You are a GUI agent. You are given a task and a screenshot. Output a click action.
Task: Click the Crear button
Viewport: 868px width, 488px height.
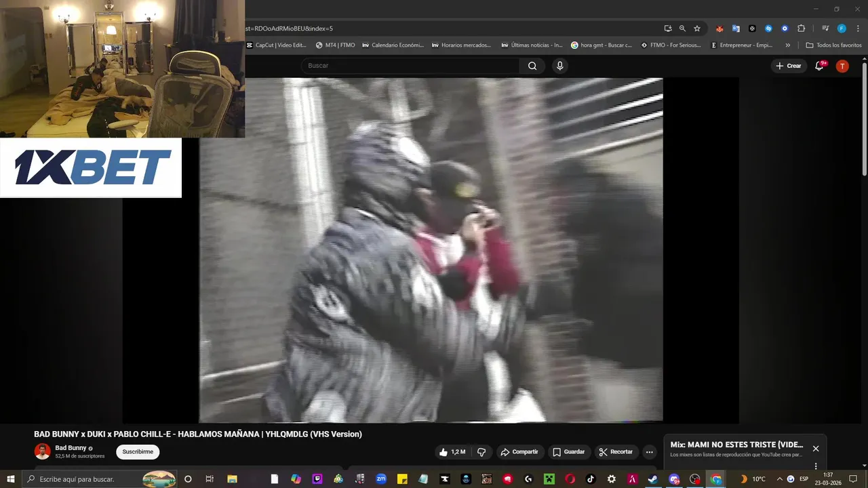click(x=789, y=66)
